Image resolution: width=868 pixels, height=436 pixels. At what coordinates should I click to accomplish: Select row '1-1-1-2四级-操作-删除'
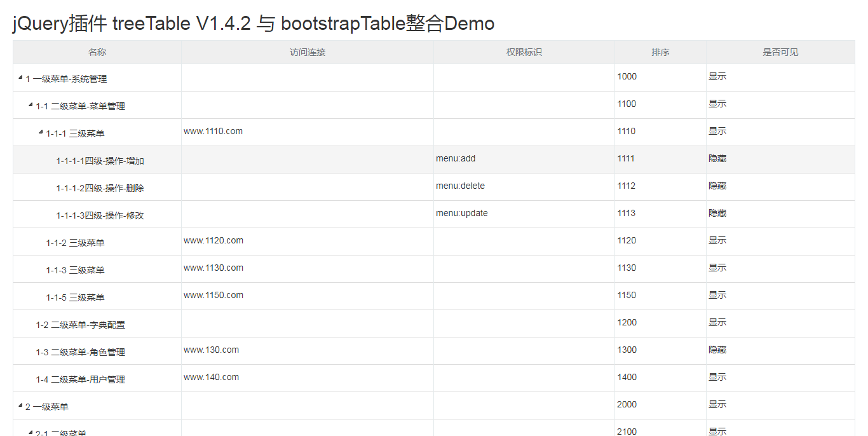pyautogui.click(x=434, y=187)
